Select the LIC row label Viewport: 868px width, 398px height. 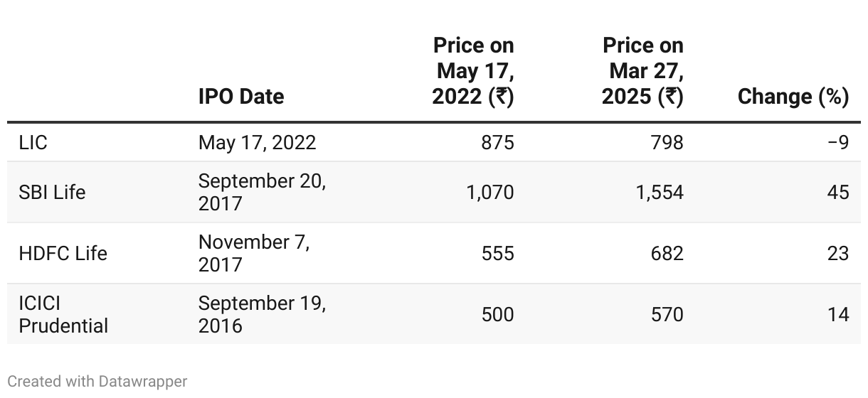pyautogui.click(x=33, y=142)
